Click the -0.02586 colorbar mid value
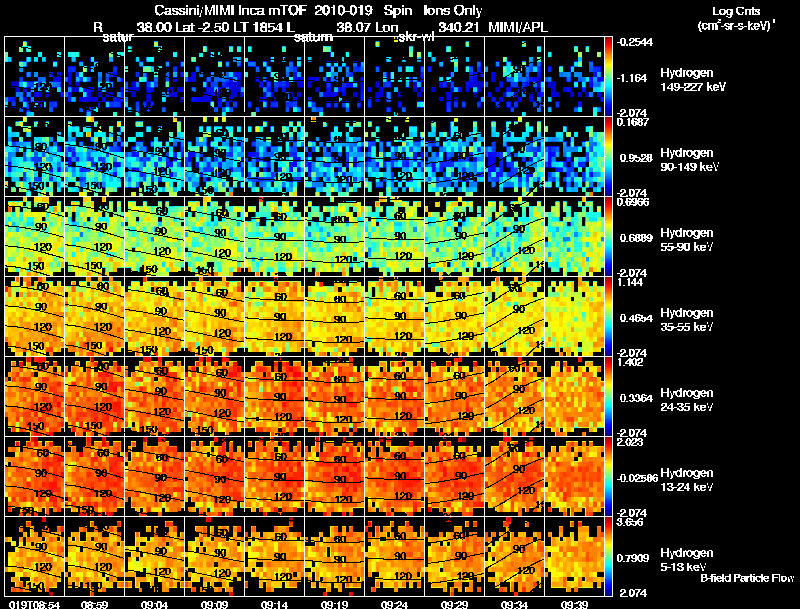This screenshot has width=800, height=609. (637, 478)
